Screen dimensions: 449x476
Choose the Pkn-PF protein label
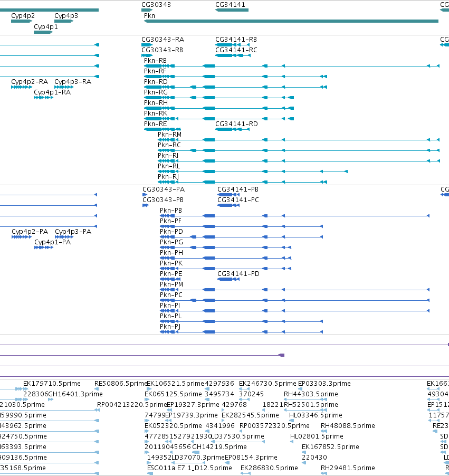170,221
